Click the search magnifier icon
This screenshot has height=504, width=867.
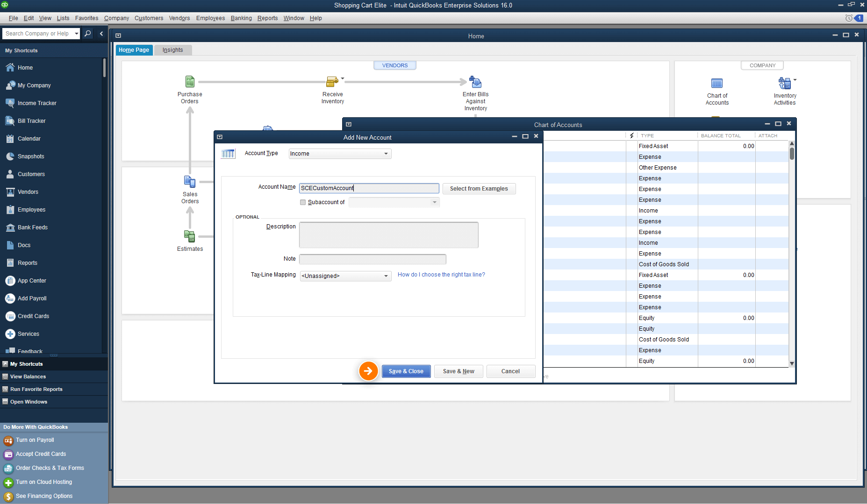coord(87,34)
